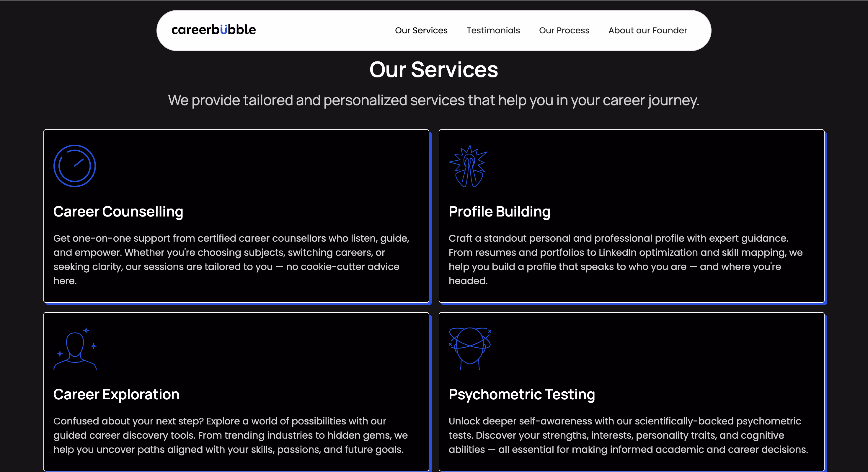Select the Career Counselling card title

tap(118, 212)
